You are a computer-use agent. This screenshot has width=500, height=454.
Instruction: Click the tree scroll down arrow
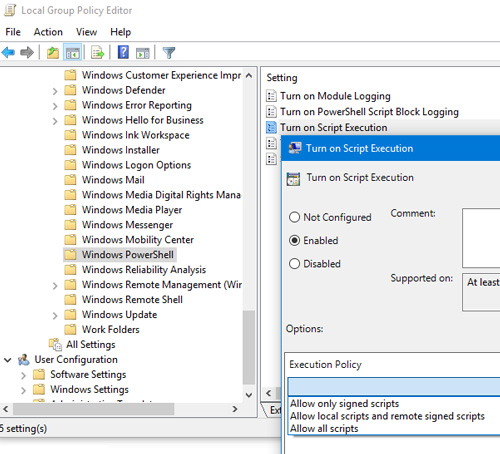tap(249, 395)
